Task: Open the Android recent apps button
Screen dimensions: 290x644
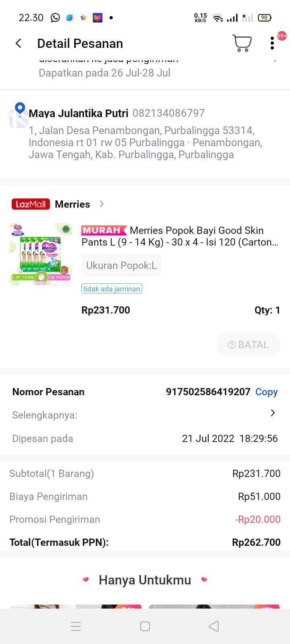Action: 76,626
